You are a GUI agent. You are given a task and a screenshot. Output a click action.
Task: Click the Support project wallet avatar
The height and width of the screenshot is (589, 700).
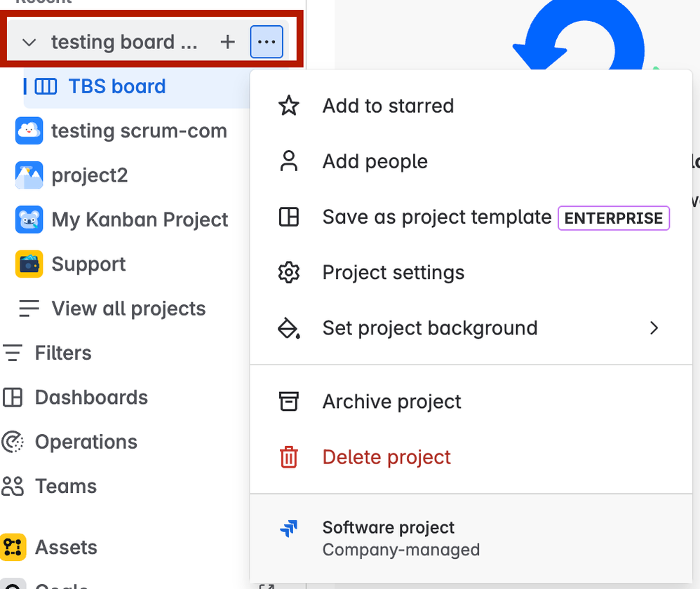coord(29,264)
